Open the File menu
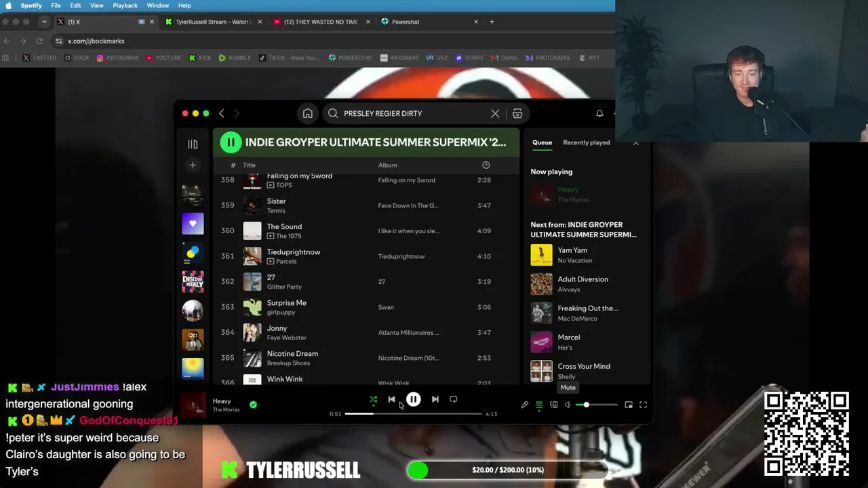Image resolution: width=868 pixels, height=488 pixels. coord(56,5)
